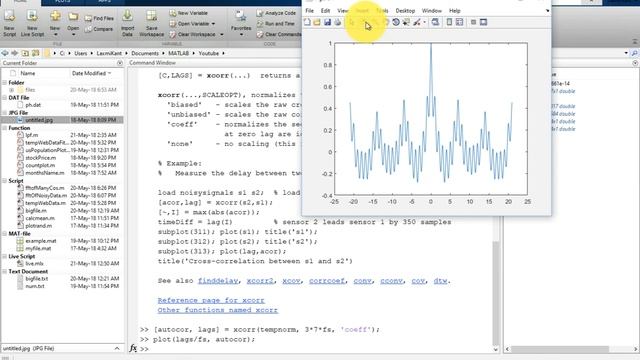
Task: Switch to the PLOTS ribbon tab
Action: [x=62, y=2]
